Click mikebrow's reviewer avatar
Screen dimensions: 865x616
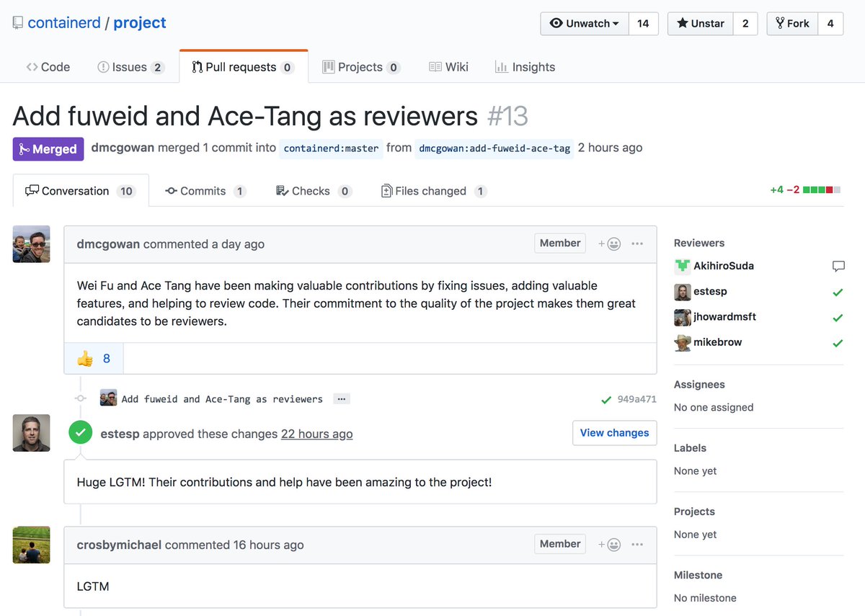(x=682, y=342)
